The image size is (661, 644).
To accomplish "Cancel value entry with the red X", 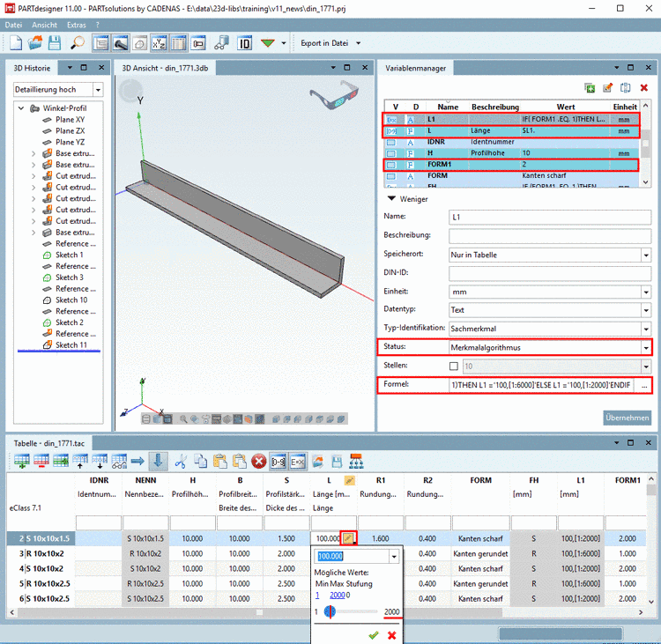I will tap(391, 634).
